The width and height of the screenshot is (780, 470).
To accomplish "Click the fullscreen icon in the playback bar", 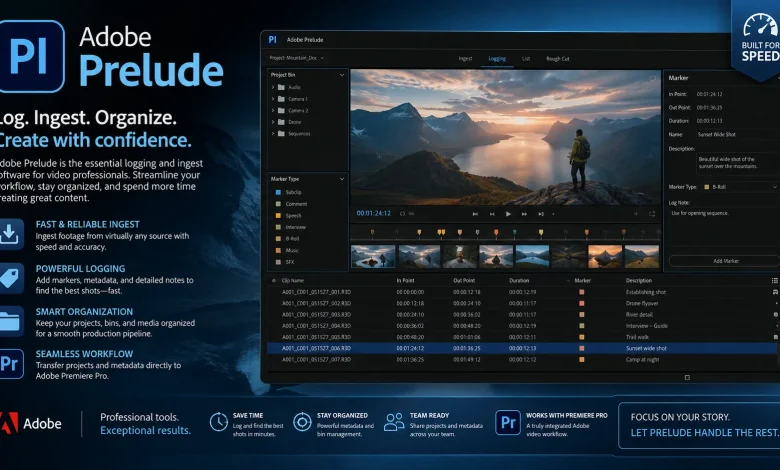I will [652, 214].
